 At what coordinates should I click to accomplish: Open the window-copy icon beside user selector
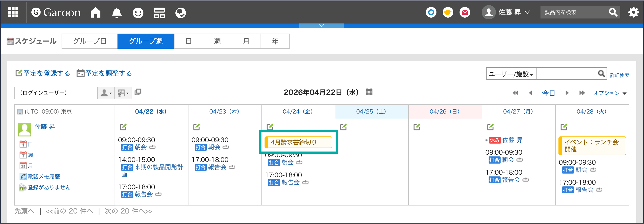(138, 92)
